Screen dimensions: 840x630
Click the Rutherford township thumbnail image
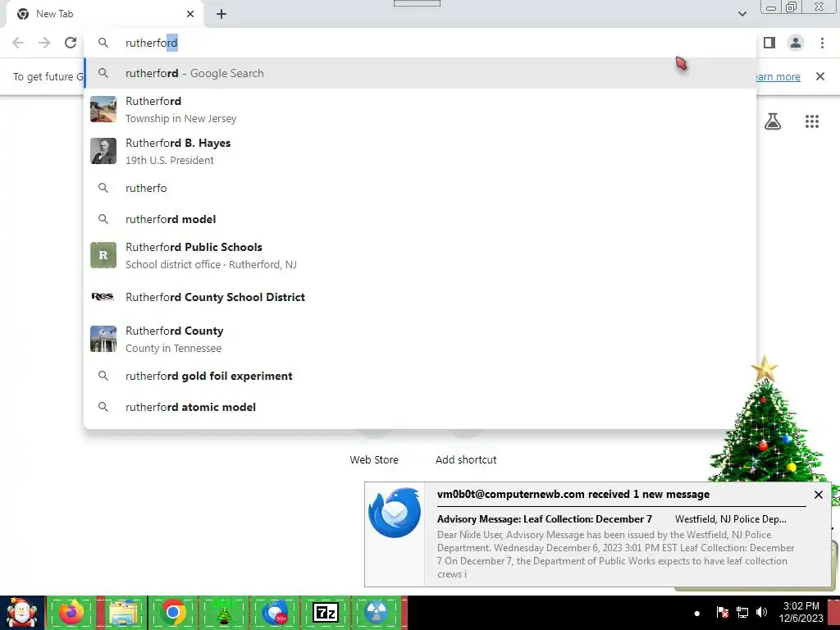tap(103, 109)
